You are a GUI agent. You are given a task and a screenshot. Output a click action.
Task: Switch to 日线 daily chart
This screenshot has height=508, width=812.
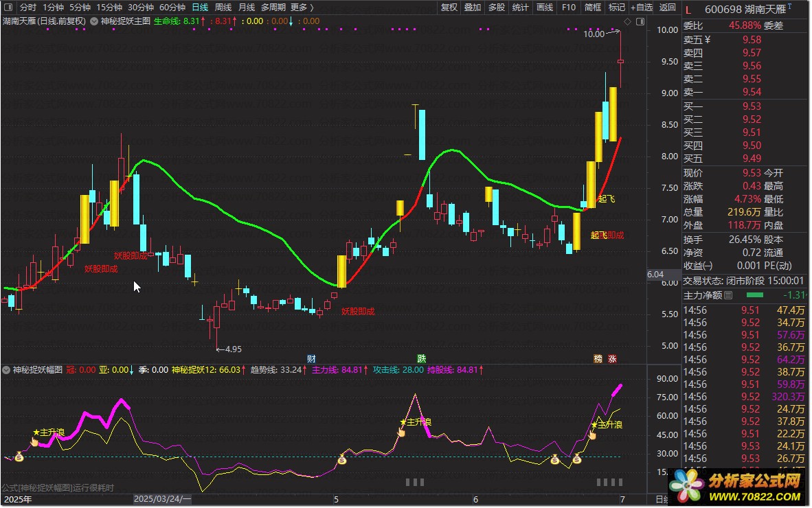click(x=200, y=8)
